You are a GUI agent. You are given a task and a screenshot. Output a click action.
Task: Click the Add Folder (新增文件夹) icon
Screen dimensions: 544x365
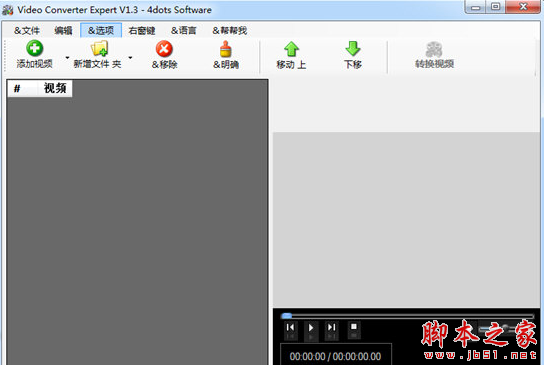pos(100,49)
